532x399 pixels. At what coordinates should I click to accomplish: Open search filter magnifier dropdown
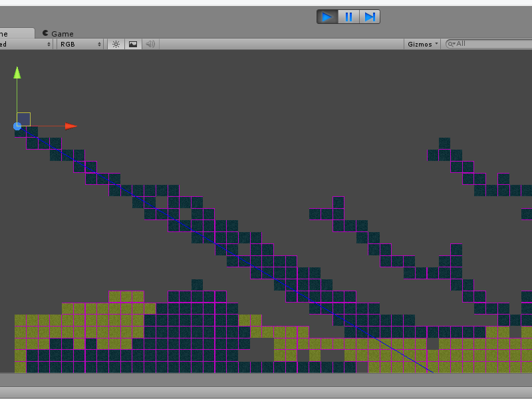(x=452, y=44)
